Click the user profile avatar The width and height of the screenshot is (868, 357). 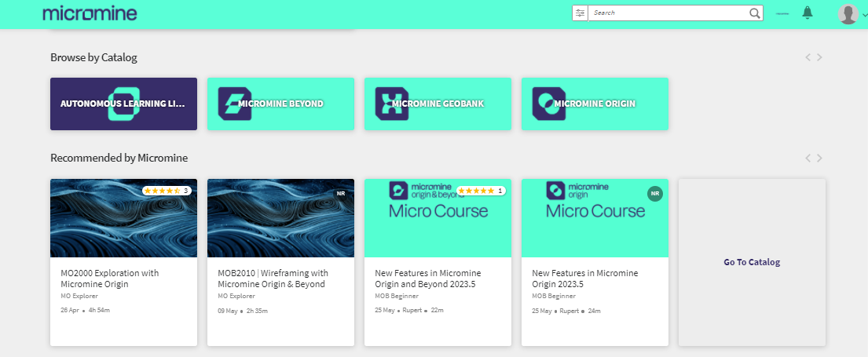point(848,13)
